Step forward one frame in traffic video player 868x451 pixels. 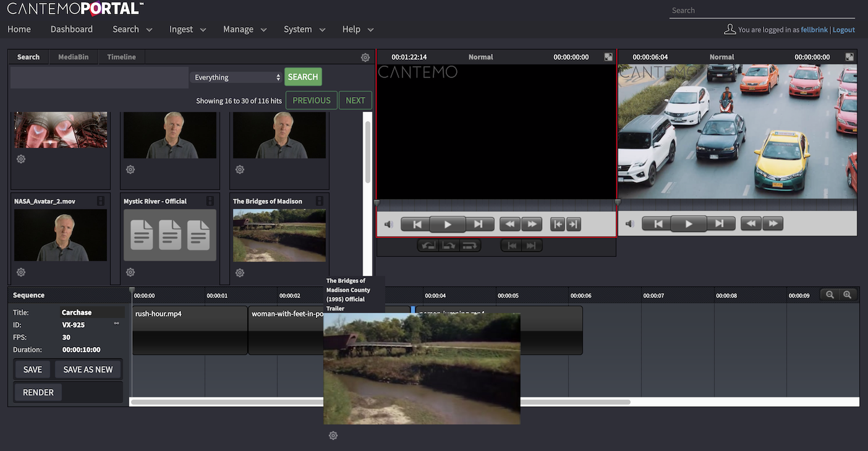[720, 224]
